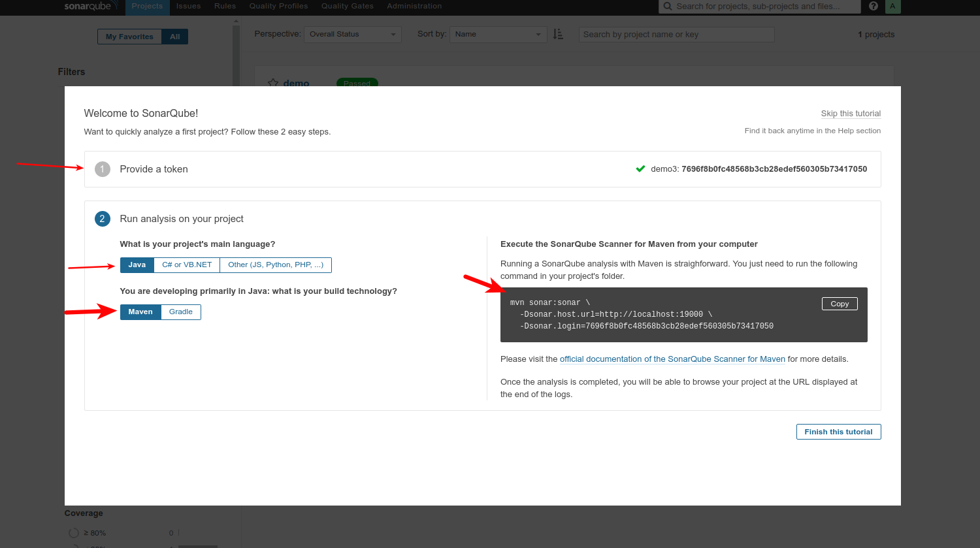Open Quality Profiles page
Image resolution: width=980 pixels, height=548 pixels.
pyautogui.click(x=278, y=6)
